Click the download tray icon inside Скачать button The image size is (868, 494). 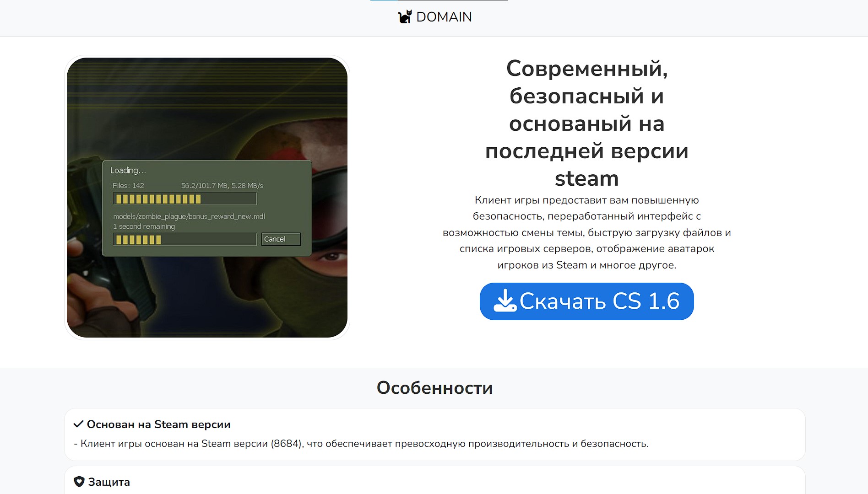coord(505,301)
